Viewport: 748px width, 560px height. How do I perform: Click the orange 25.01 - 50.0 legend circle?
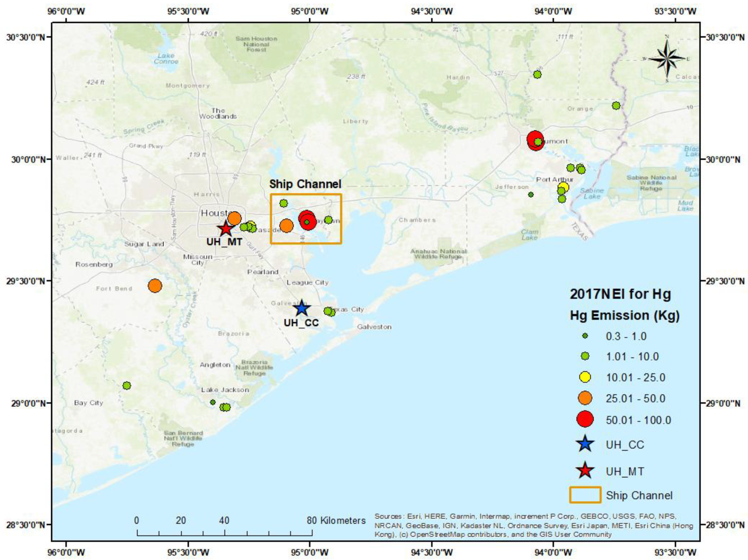(x=585, y=398)
